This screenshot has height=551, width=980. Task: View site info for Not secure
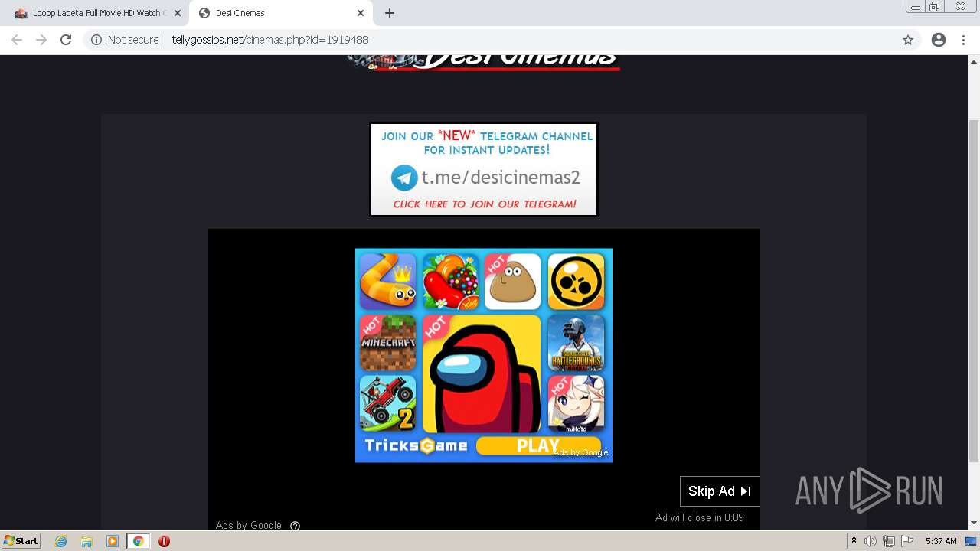(125, 40)
